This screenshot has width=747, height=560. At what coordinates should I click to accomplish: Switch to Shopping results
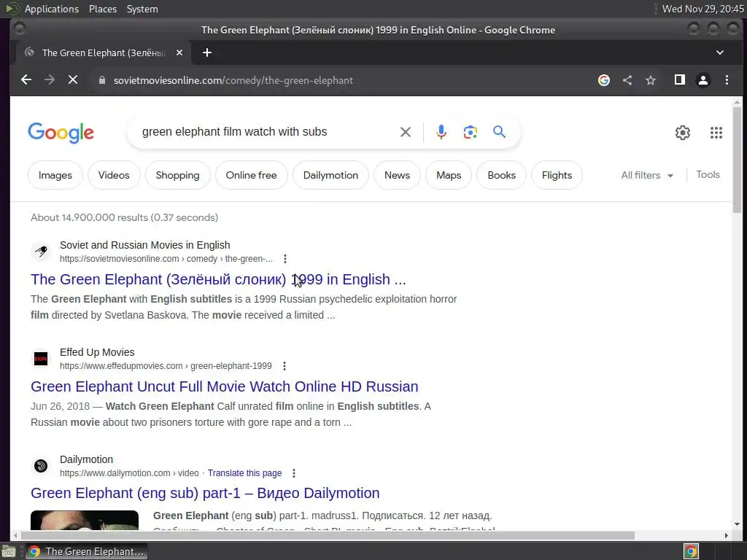178,175
